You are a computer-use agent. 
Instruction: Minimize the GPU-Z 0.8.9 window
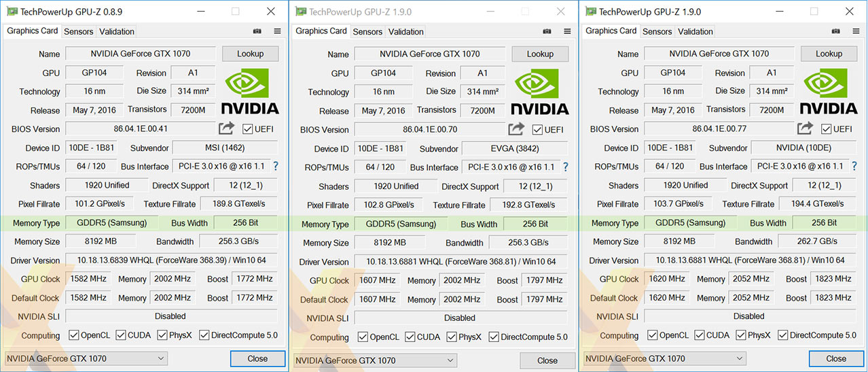tap(200, 12)
